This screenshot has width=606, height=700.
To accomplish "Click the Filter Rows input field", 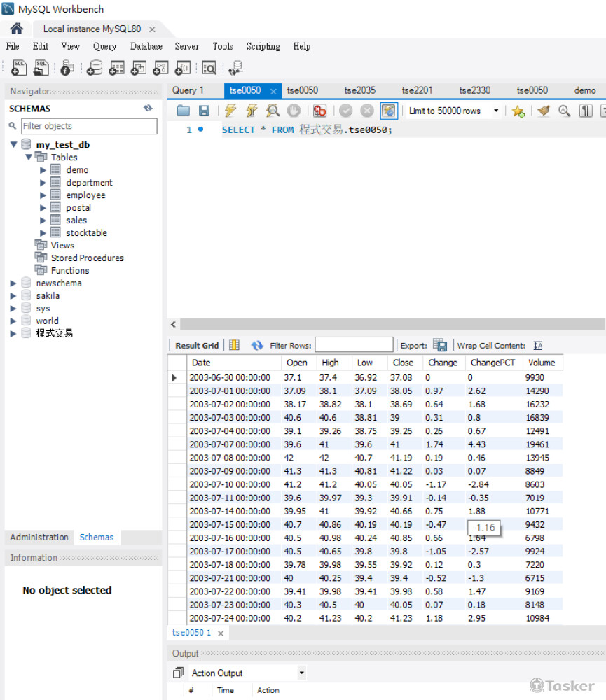I will coord(354,345).
